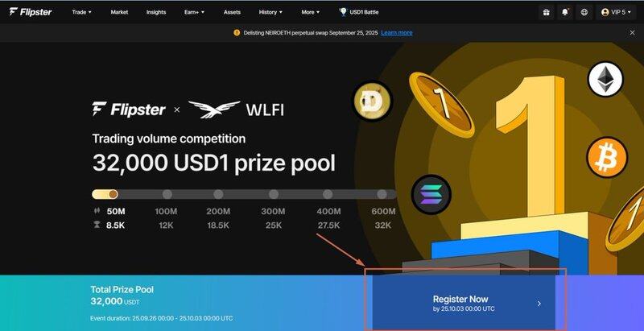Click the Solana coin icon

[x=431, y=195]
